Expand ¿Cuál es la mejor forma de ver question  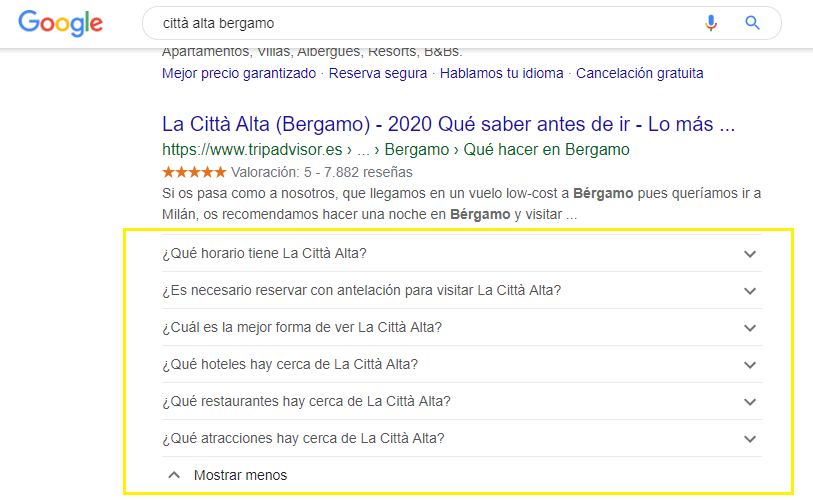coord(461,327)
